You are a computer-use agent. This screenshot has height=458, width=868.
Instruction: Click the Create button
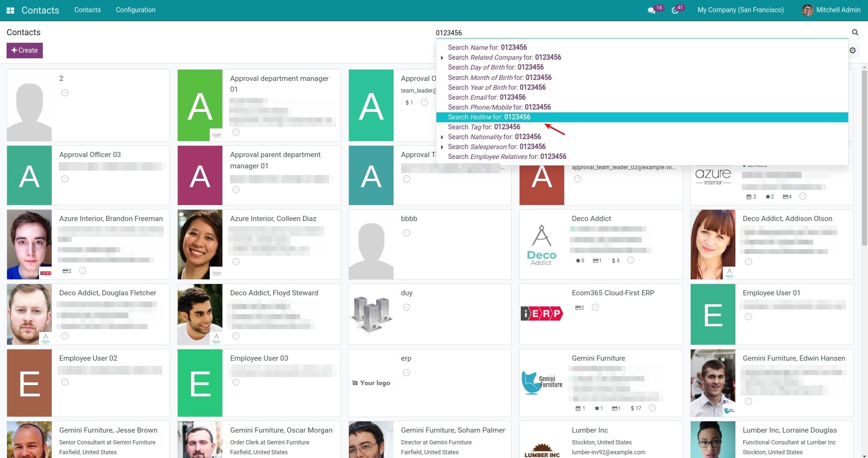24,50
